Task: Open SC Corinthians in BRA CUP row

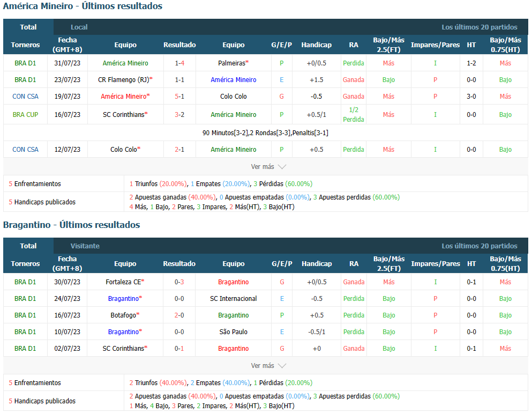Action: click(x=124, y=114)
